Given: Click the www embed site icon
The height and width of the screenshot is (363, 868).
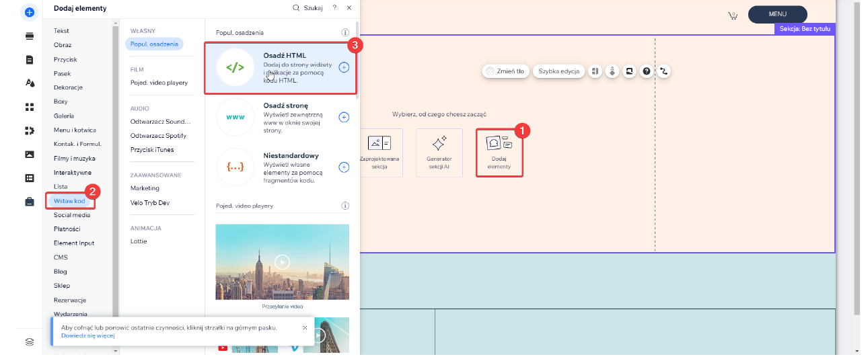Looking at the screenshot, I should click(236, 117).
